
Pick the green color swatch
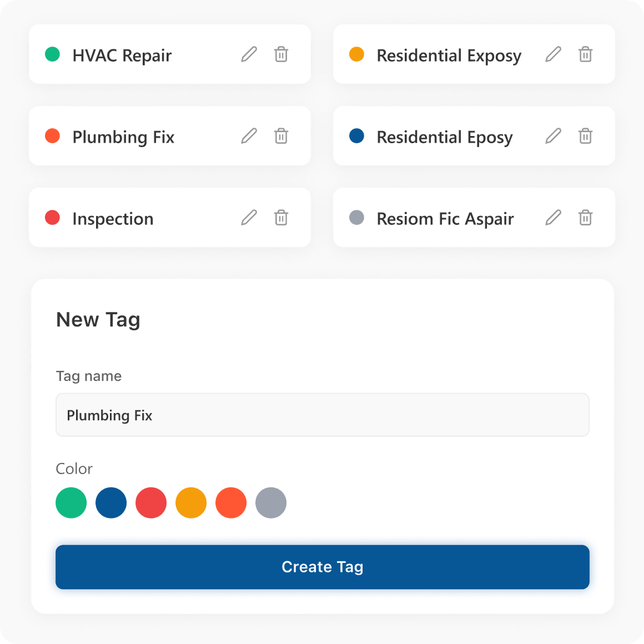click(71, 503)
